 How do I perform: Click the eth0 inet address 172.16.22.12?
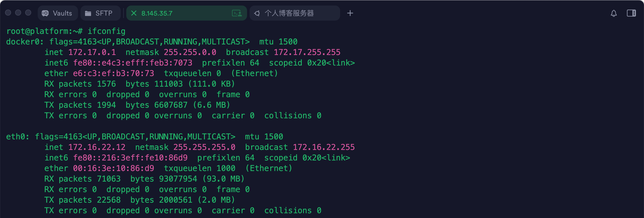(97, 147)
